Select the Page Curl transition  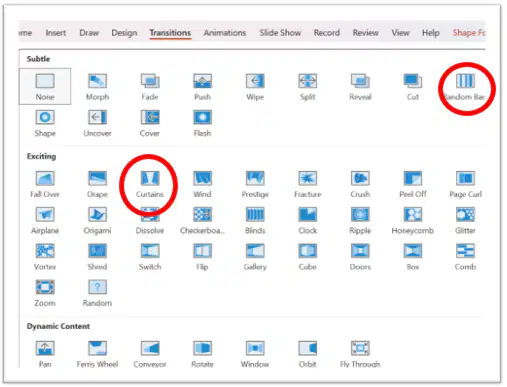[465, 184]
